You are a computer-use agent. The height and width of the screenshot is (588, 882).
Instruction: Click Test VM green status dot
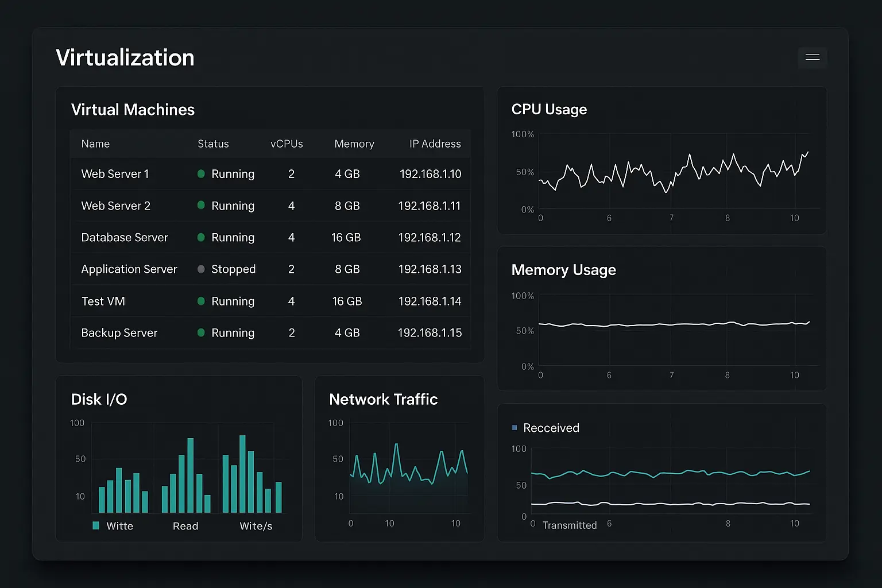201,301
